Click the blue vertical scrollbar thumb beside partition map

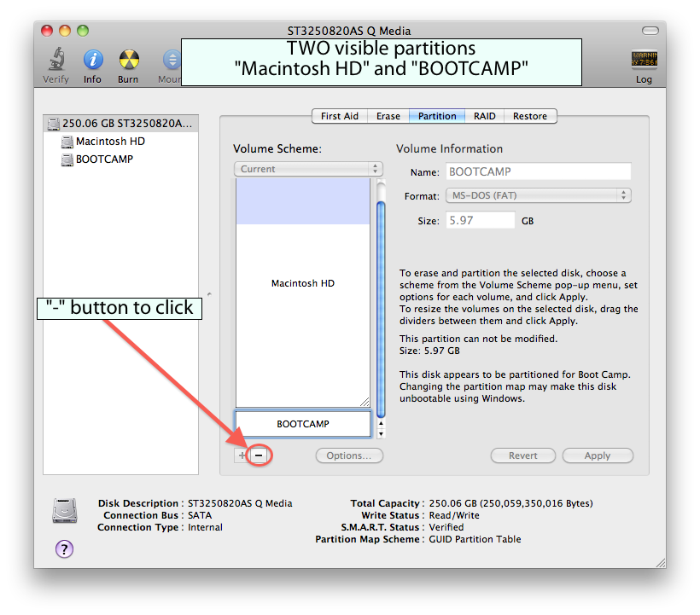[x=381, y=309]
